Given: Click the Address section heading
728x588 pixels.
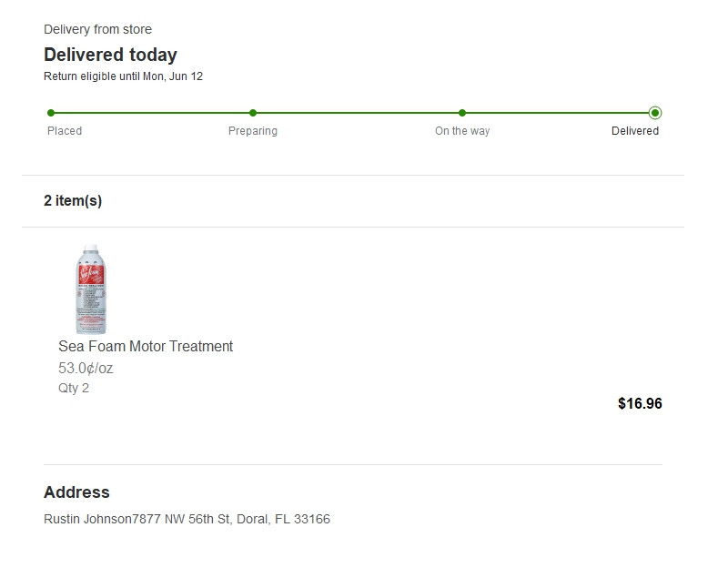Looking at the screenshot, I should pos(76,492).
